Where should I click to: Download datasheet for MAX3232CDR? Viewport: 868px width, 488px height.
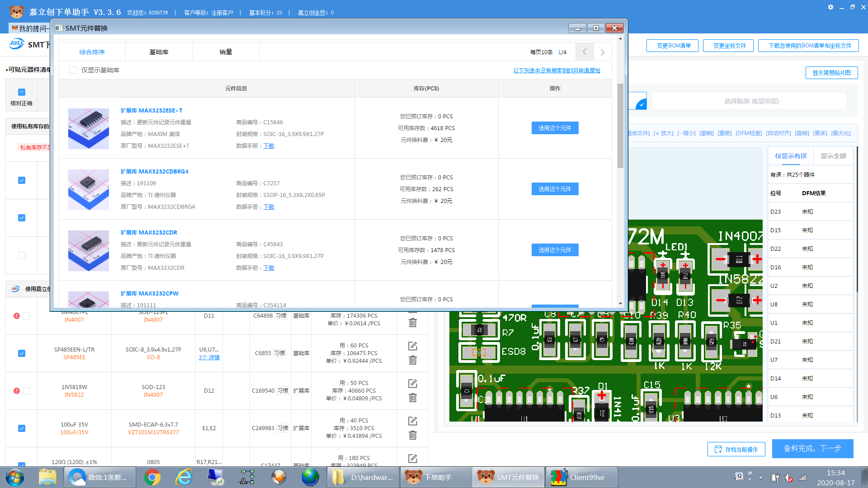269,268
